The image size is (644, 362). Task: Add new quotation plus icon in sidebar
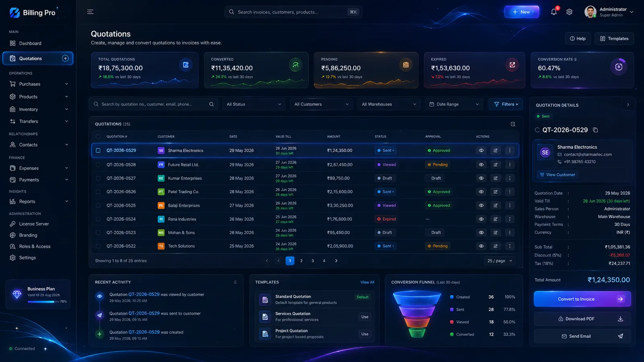[65, 58]
